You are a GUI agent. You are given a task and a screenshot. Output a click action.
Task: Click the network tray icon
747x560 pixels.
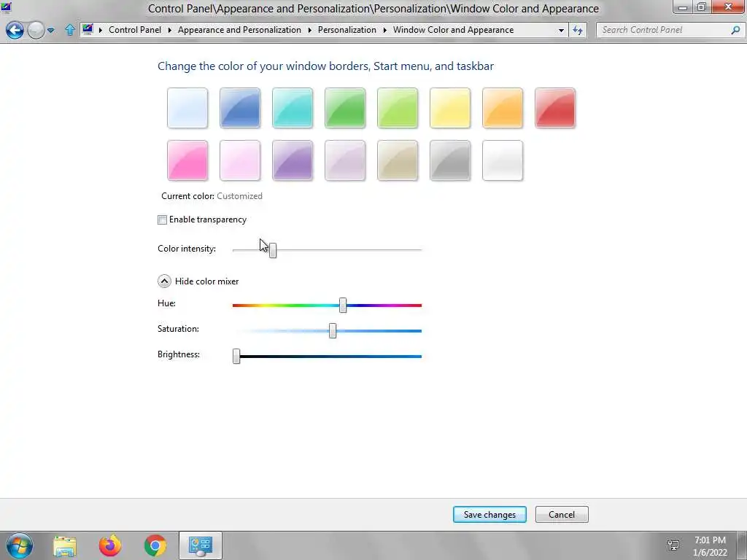click(x=673, y=545)
